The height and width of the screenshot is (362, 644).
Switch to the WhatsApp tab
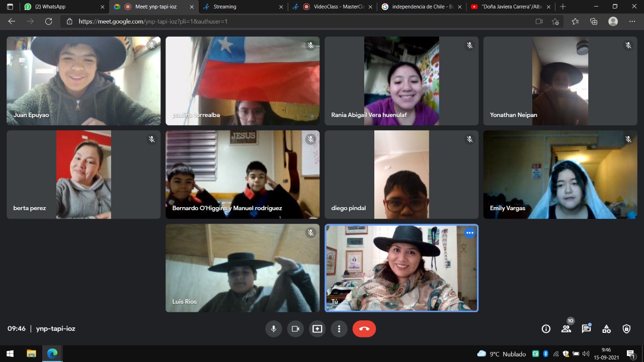[x=60, y=7]
